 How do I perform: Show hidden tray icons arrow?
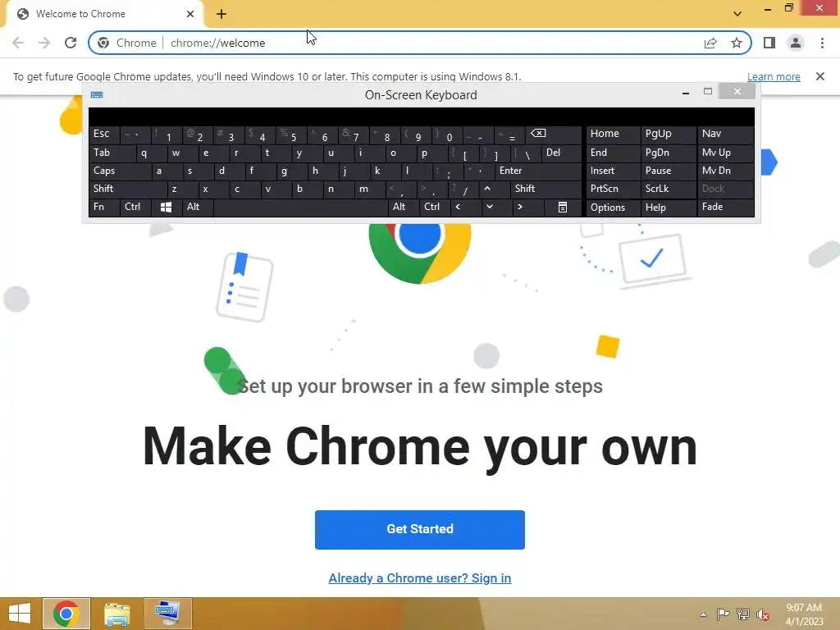point(703,614)
